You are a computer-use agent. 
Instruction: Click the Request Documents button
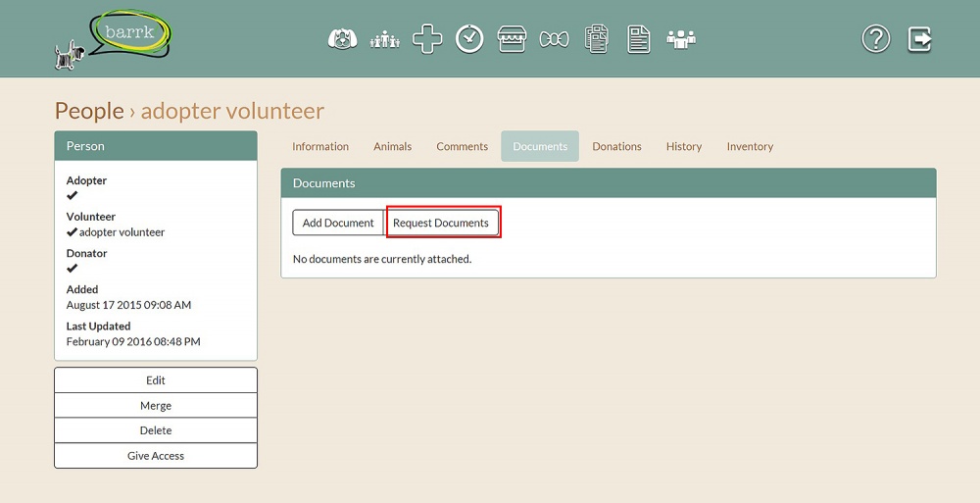(441, 223)
